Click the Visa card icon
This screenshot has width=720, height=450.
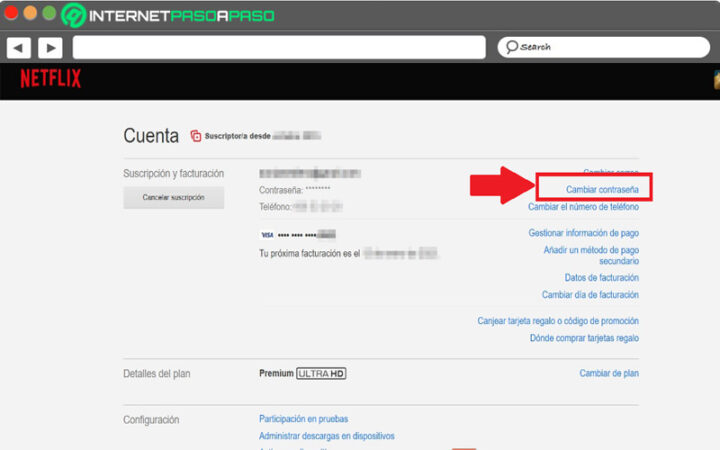(x=267, y=235)
